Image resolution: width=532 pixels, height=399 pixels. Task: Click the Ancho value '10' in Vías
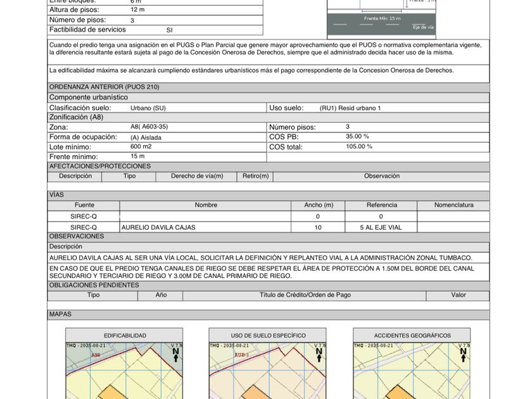tap(317, 227)
